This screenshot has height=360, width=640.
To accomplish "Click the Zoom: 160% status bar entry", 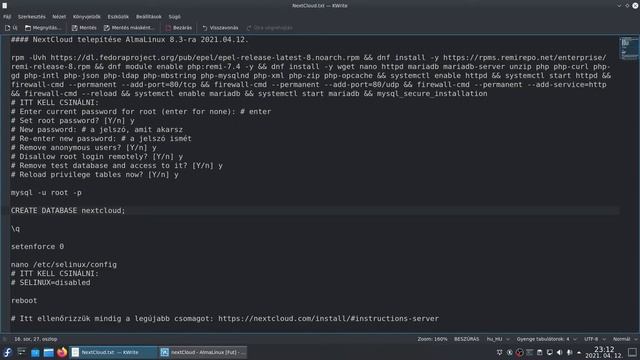I will [432, 339].
